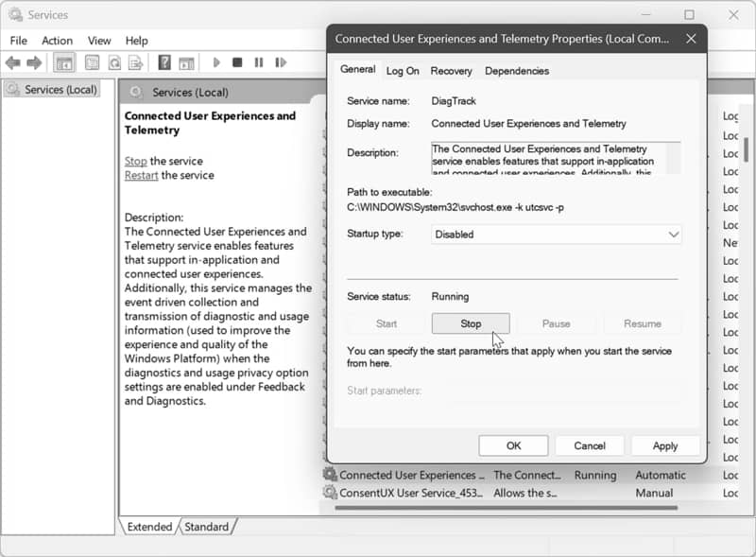The width and height of the screenshot is (756, 557).
Task: Select the Services (Local) tree node
Action: point(52,90)
